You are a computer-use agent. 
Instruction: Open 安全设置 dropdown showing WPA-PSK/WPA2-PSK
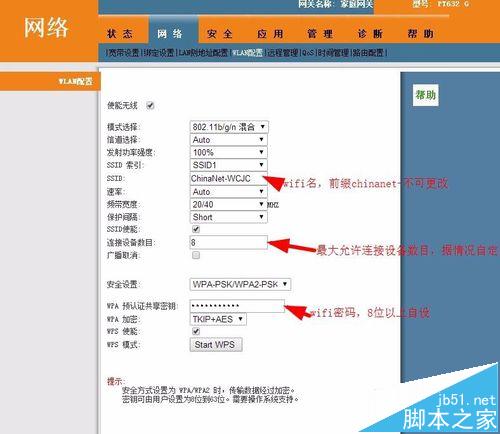point(240,284)
